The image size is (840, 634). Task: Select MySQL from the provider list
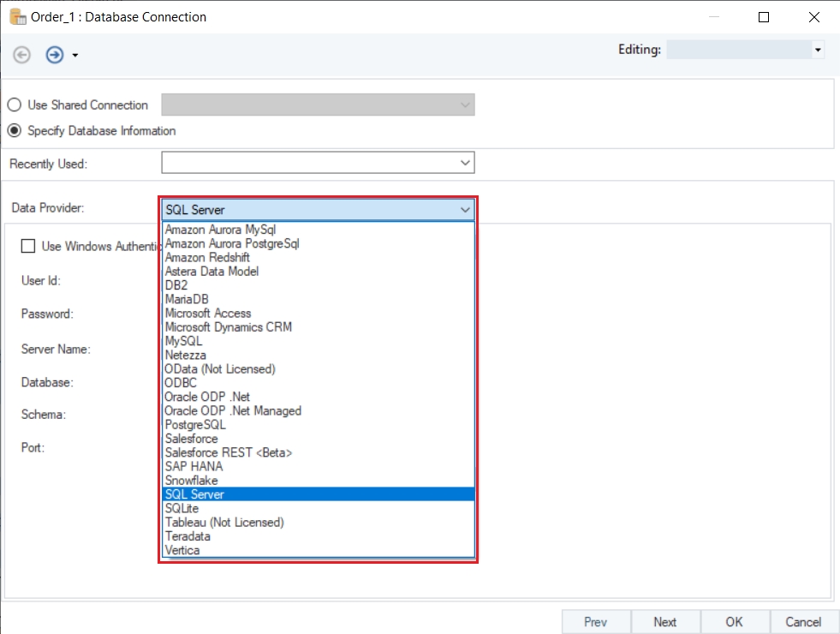click(x=183, y=341)
